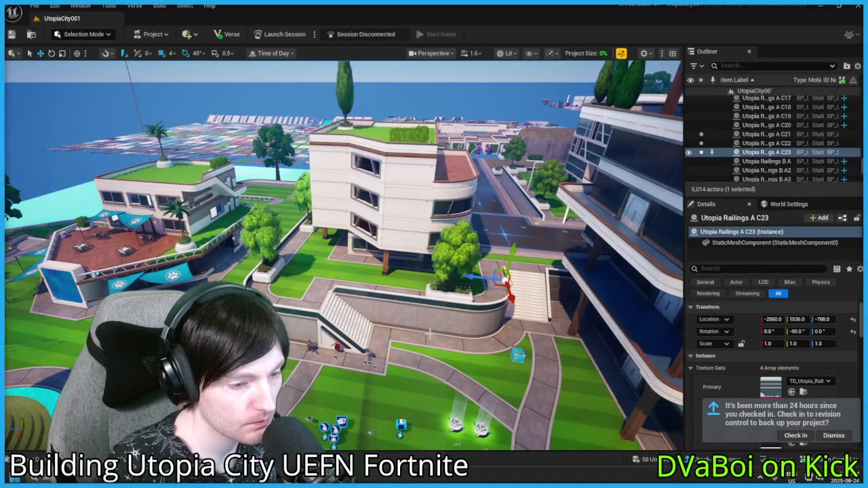This screenshot has height=488, width=868.
Task: Open the Add content (cube plus) dropdown
Action: click(x=190, y=34)
